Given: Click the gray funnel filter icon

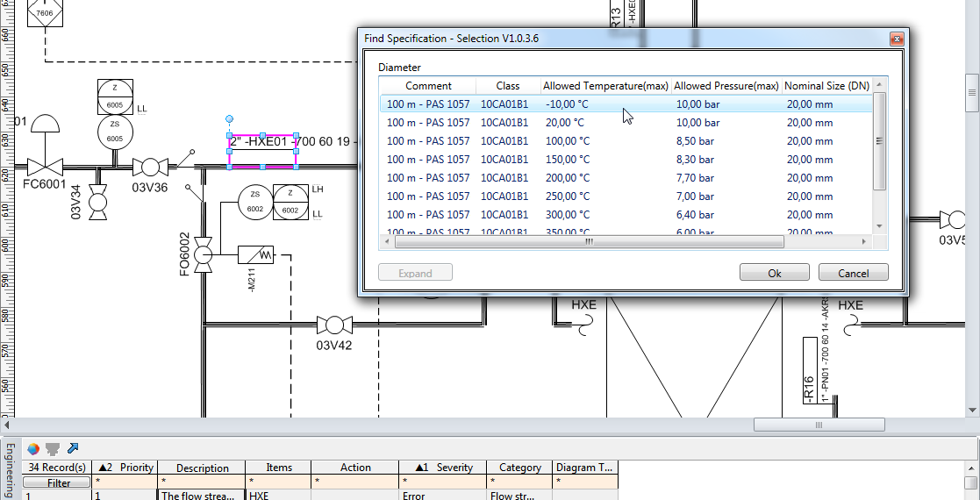Looking at the screenshot, I should [x=53, y=448].
